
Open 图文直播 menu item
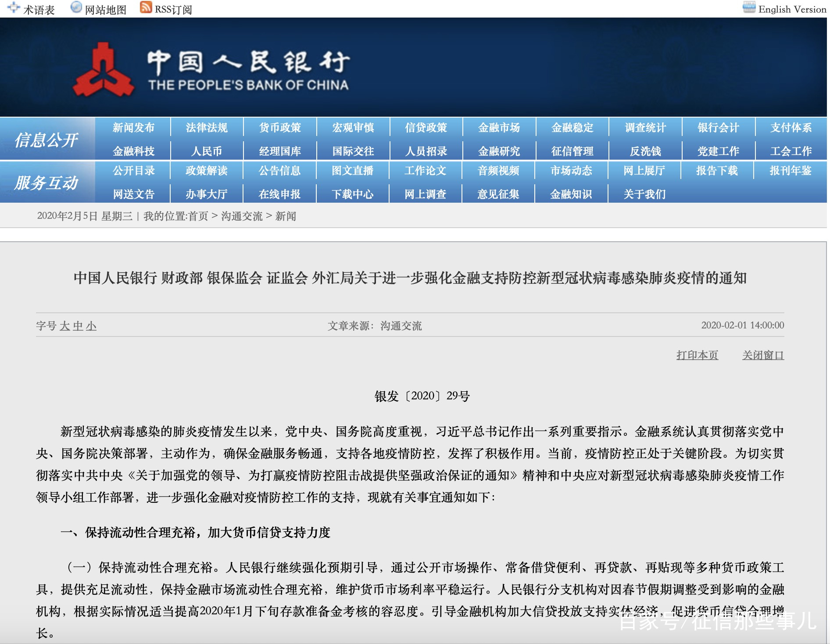pos(352,171)
